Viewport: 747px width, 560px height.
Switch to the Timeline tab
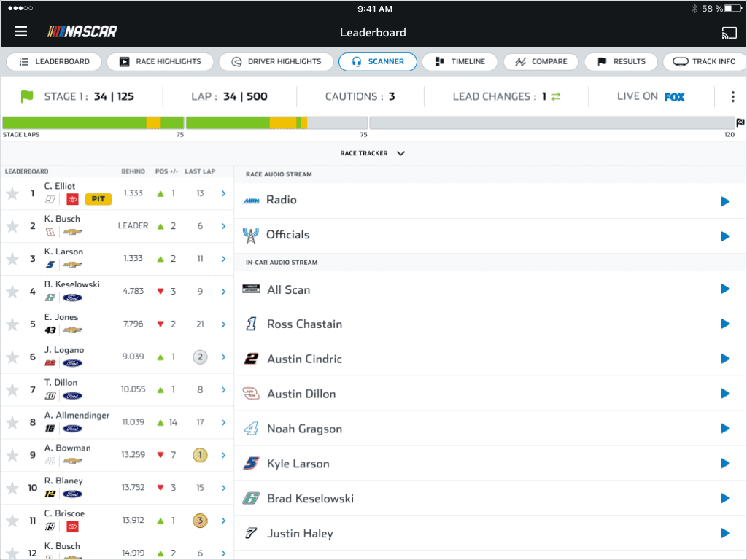[x=460, y=62]
